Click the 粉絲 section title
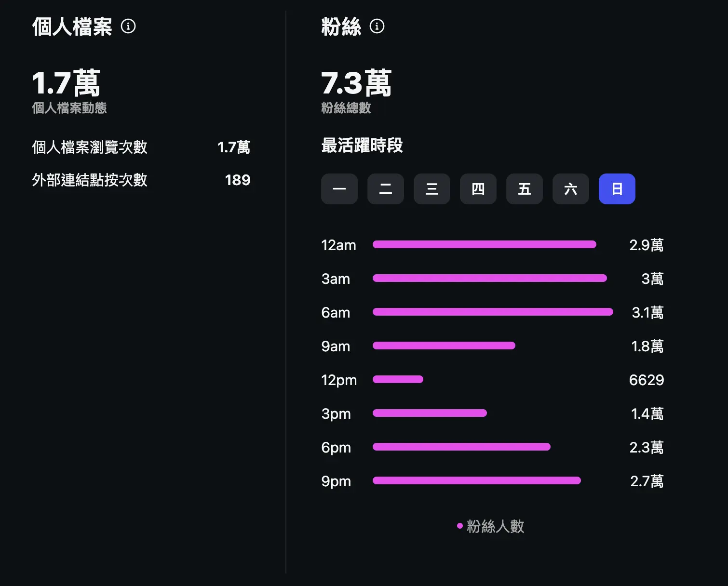728x586 pixels. coord(341,27)
